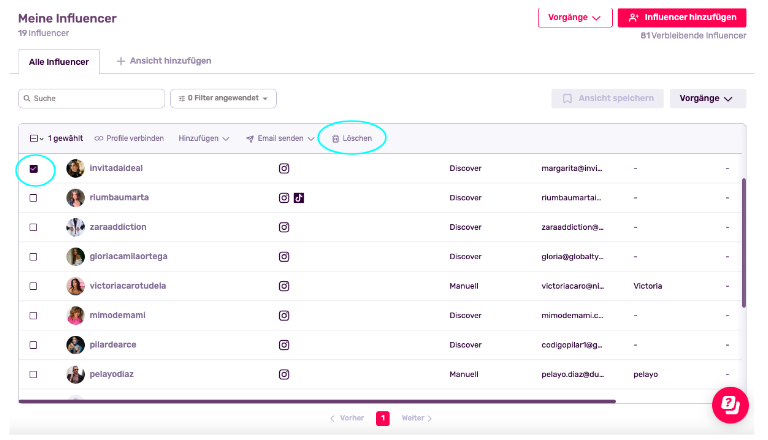
Task: Click Profile verbinden link icon
Action: [99, 139]
